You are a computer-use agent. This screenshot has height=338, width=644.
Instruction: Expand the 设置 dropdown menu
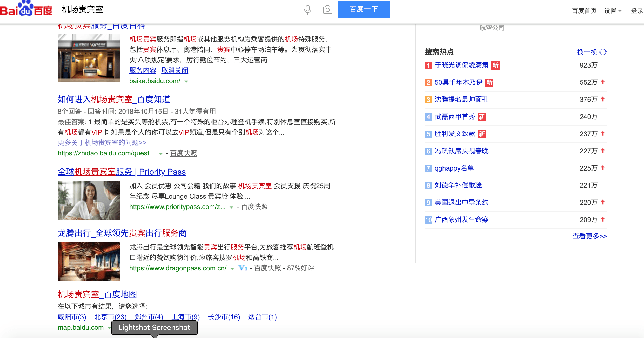click(x=613, y=11)
